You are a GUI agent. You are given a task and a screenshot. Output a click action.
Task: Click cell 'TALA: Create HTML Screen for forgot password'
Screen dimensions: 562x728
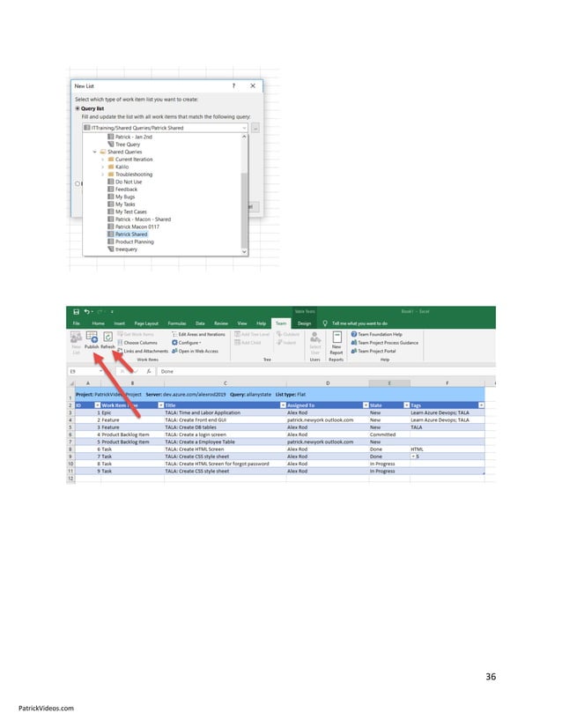226,464
